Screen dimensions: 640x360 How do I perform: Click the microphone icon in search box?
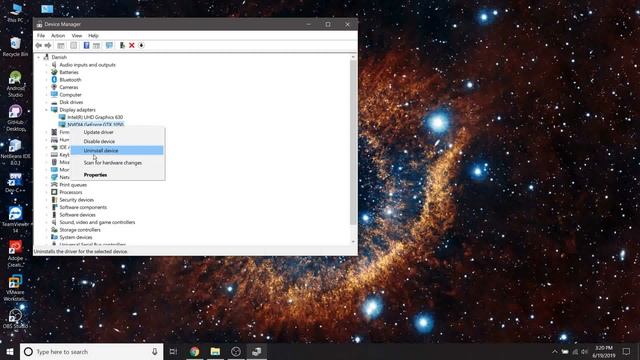(155, 351)
